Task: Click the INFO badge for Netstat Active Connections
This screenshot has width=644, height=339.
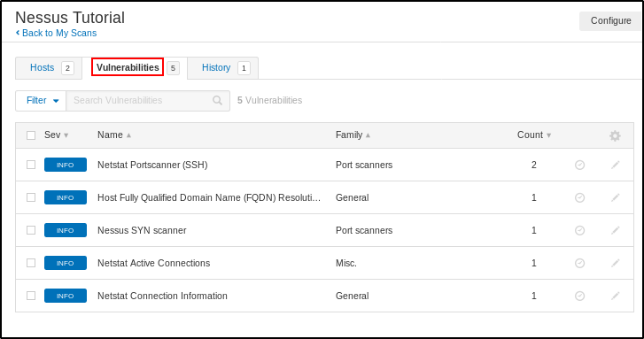Action: coord(66,263)
